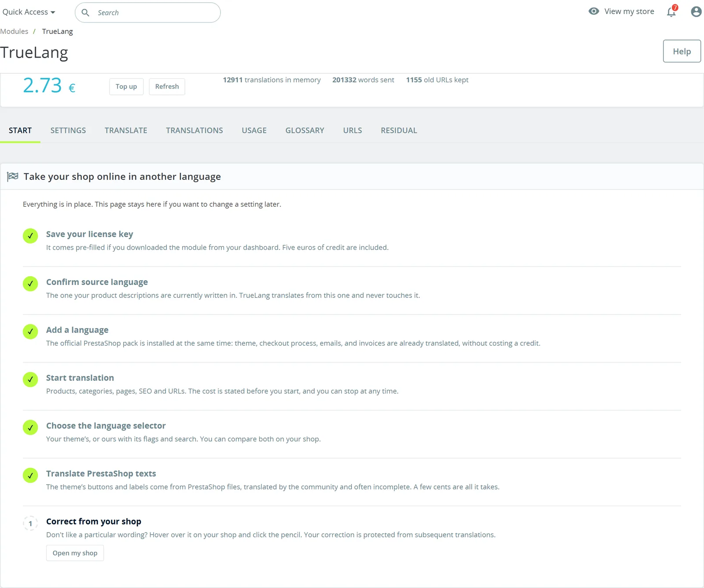704x588 pixels.
Task: Click the Refresh button
Action: 167,87
